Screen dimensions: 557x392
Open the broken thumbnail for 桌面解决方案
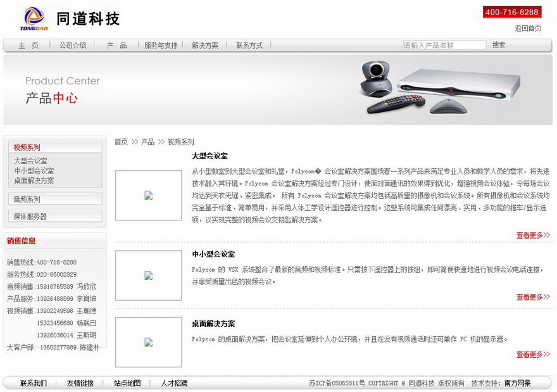[x=149, y=342]
